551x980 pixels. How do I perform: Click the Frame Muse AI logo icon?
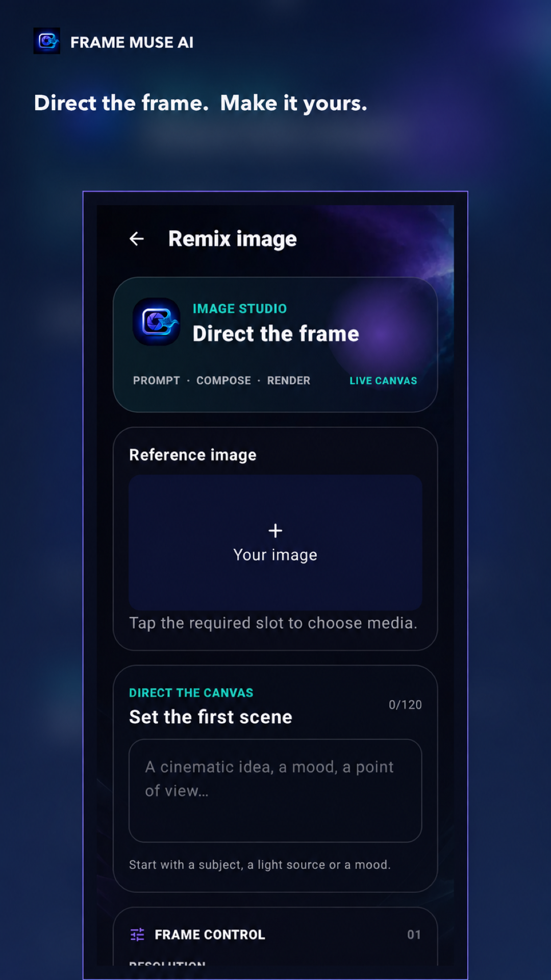coord(47,41)
